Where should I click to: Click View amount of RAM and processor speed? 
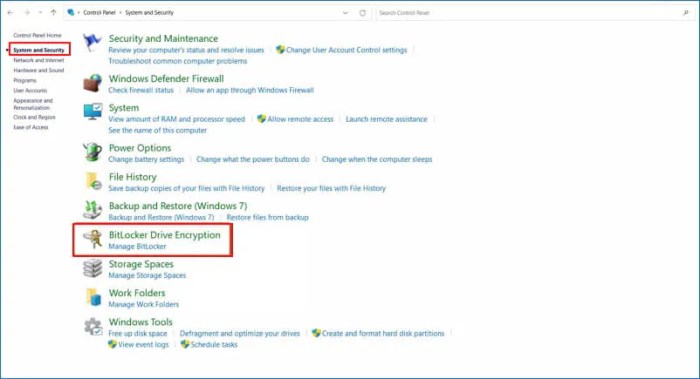[177, 119]
